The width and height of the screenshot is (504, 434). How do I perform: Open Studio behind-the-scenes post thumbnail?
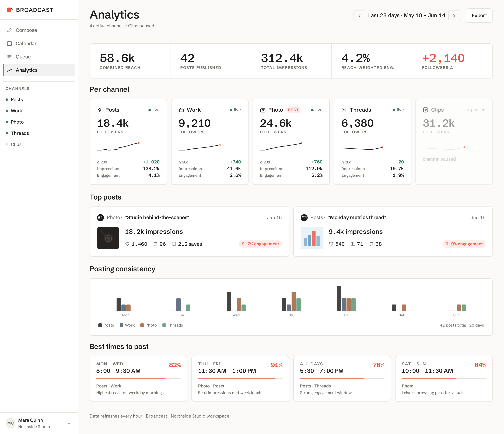(108, 238)
